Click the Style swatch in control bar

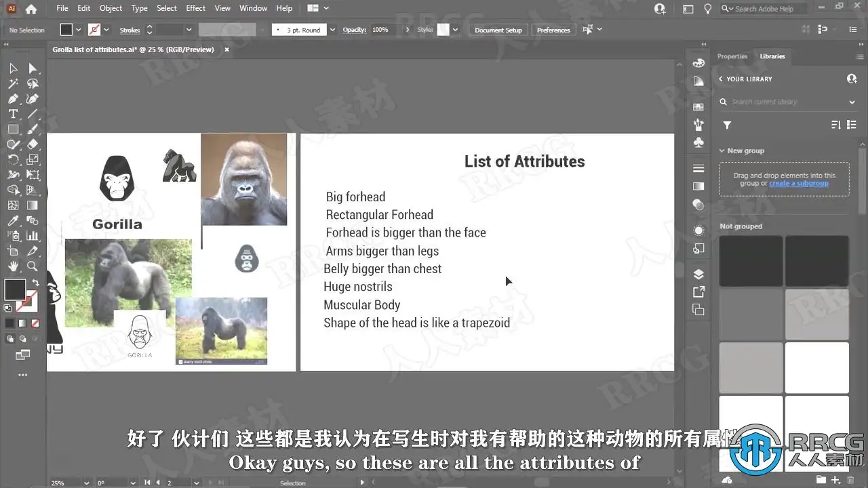pos(443,30)
